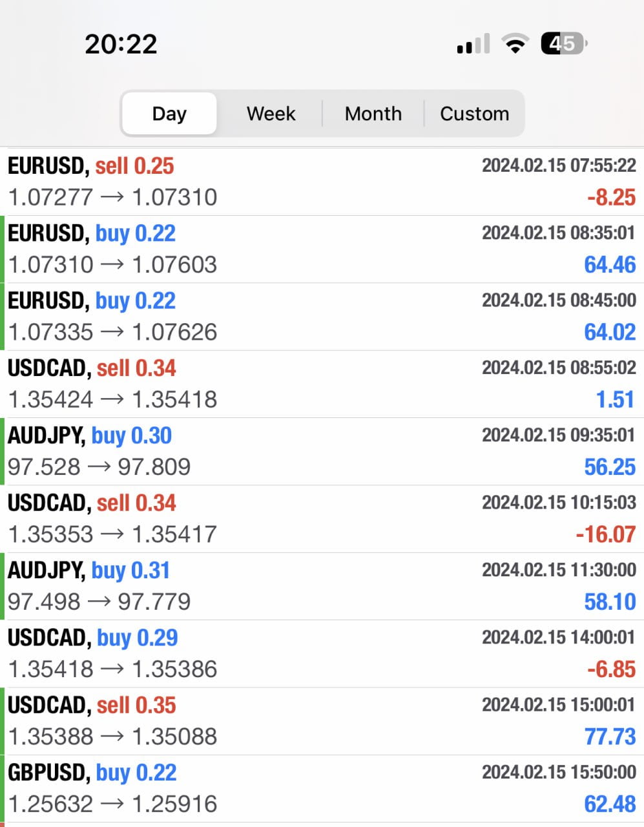Open USDCAD sell trade with -16.07 loss
The width and height of the screenshot is (644, 827).
click(x=322, y=519)
